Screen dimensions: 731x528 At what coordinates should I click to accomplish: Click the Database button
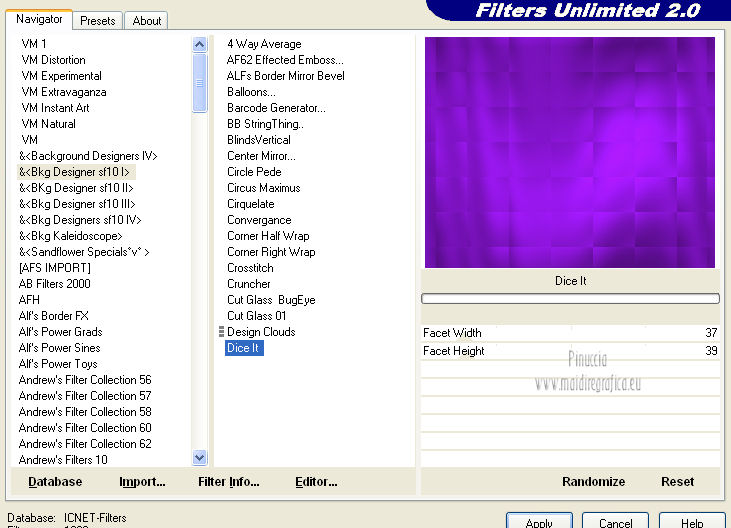(55, 481)
